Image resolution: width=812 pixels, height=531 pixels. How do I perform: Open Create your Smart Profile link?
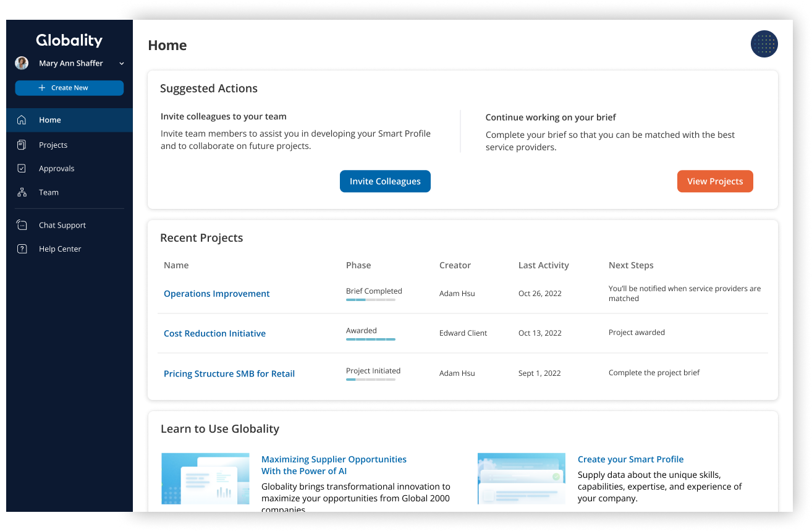(x=630, y=459)
